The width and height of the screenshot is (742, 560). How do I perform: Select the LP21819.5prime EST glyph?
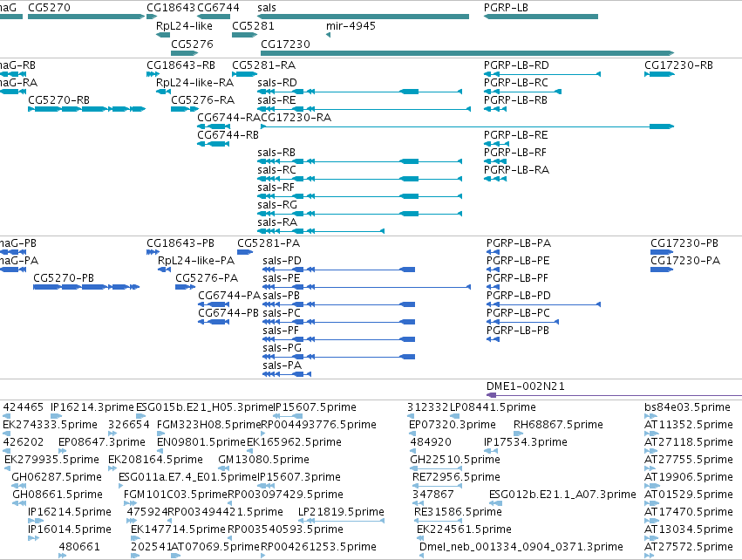[x=341, y=521]
